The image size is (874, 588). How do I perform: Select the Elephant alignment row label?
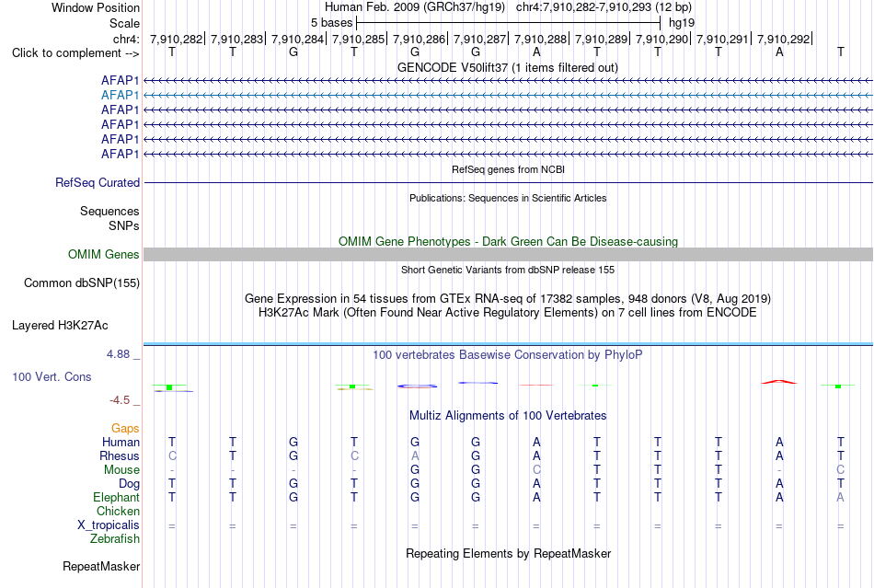[x=116, y=497]
